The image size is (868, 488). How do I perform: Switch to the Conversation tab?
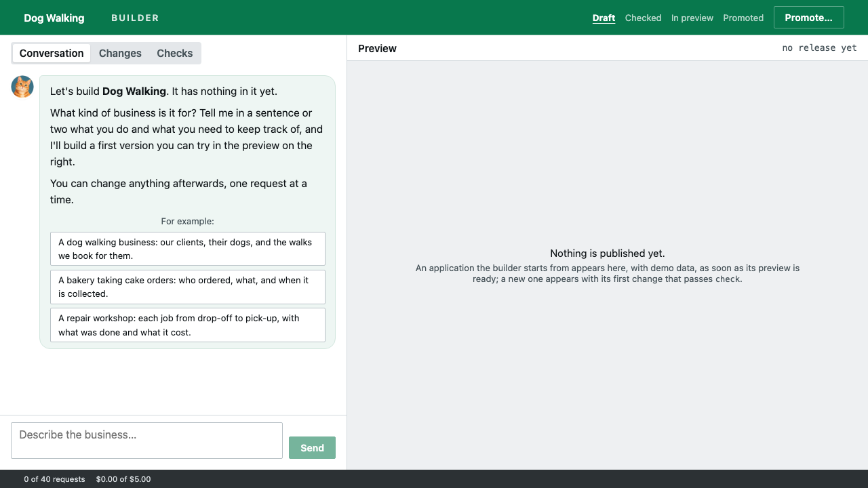(x=52, y=54)
